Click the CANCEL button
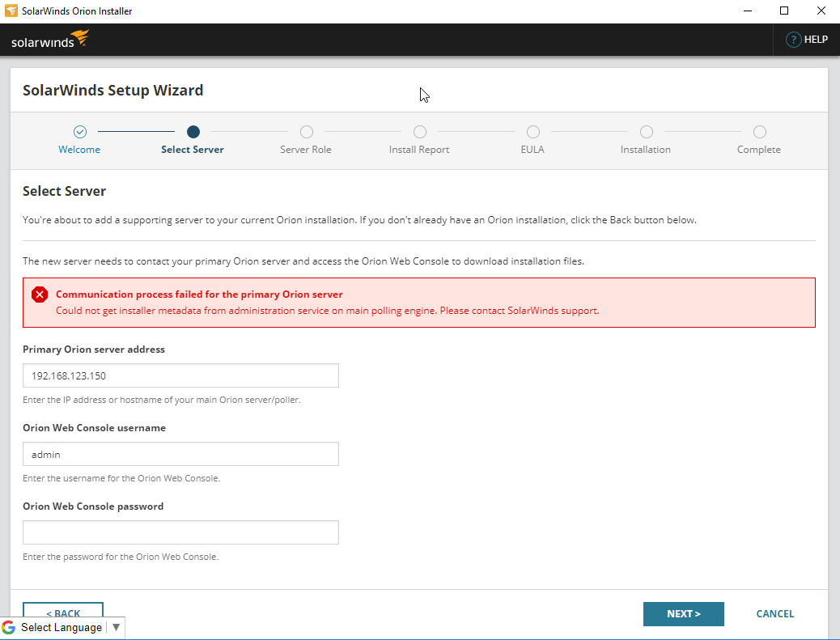Viewport: 840px width, 640px height. point(775,614)
